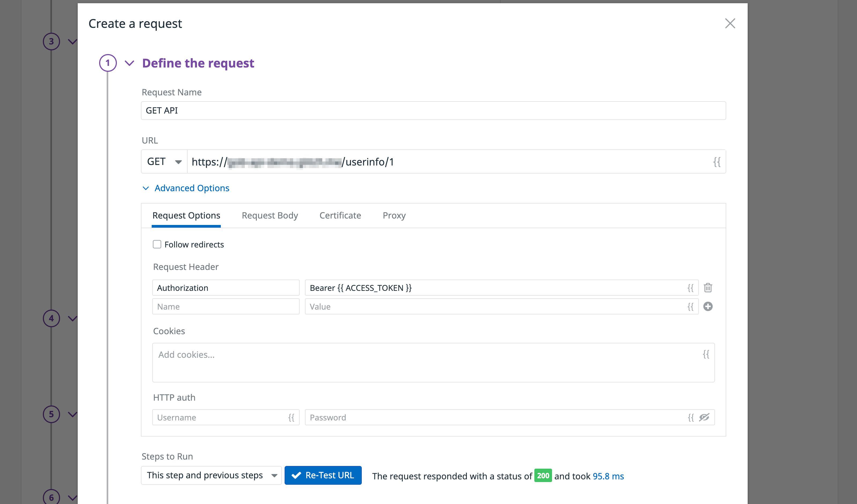Open the Proxy tab
The image size is (857, 504).
pyautogui.click(x=394, y=215)
